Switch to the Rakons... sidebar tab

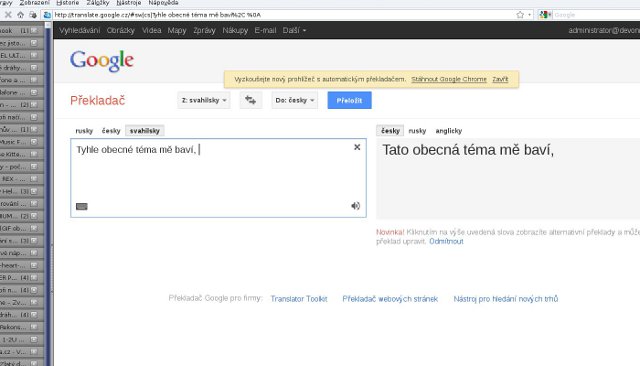click(14, 327)
